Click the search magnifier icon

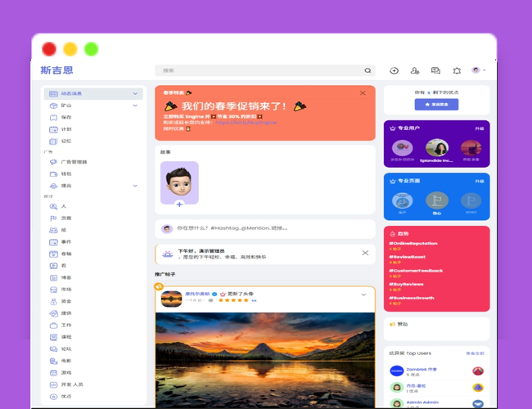[x=367, y=70]
